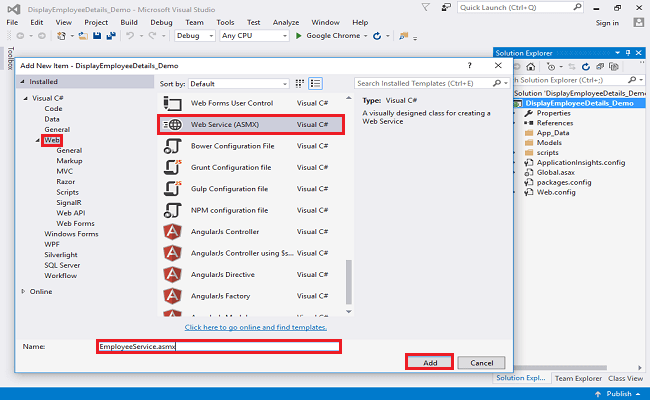Open the Debug configuration dropdown

pos(194,36)
